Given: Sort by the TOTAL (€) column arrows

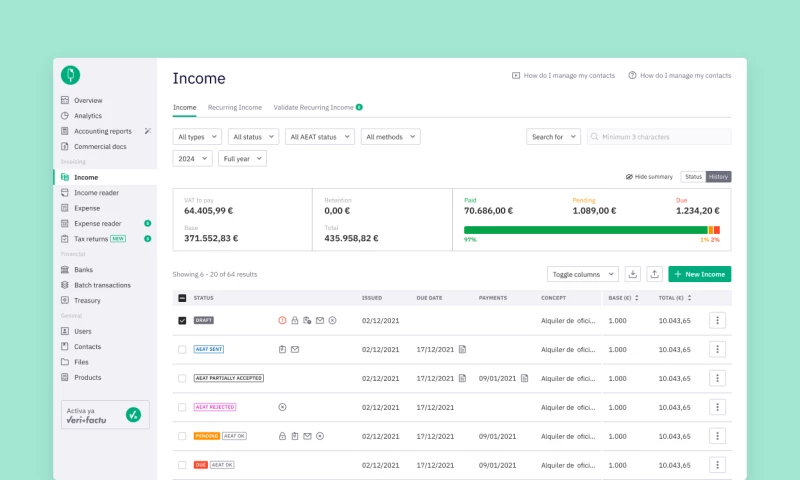Looking at the screenshot, I should click(689, 298).
